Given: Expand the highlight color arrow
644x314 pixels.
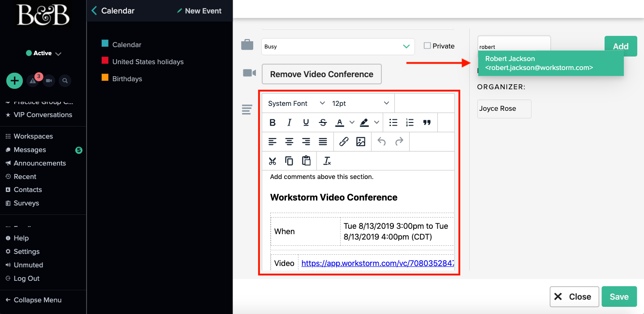Looking at the screenshot, I should pos(376,122).
